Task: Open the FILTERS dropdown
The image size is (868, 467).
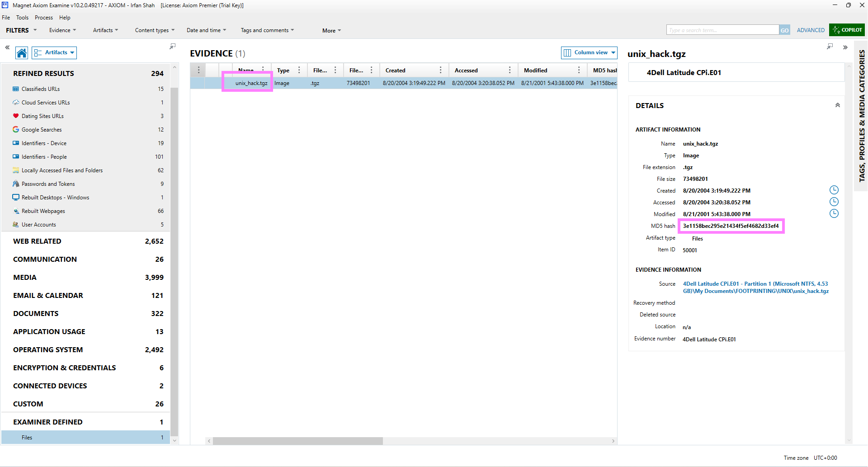Action: point(21,30)
